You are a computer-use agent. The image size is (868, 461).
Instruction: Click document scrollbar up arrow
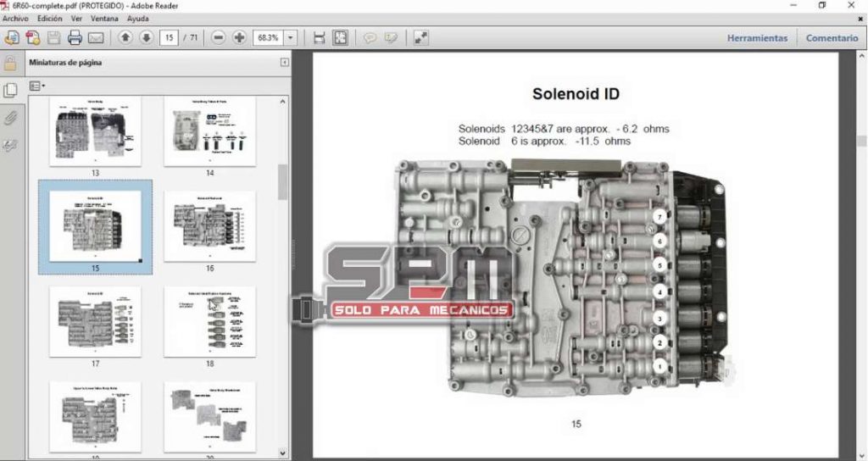point(862,56)
